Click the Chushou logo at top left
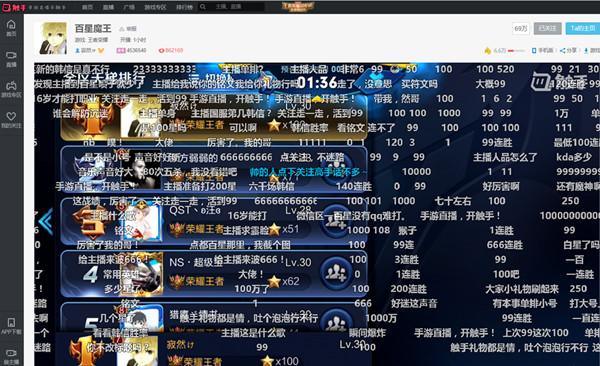 point(14,7)
